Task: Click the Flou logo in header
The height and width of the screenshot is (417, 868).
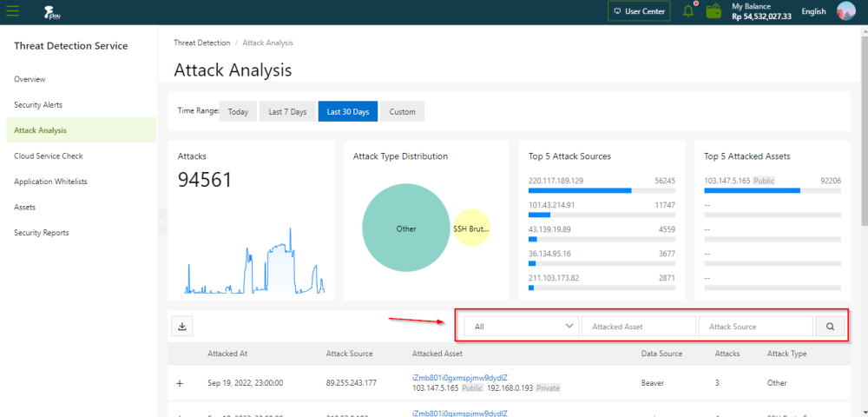Action: pyautogui.click(x=52, y=12)
